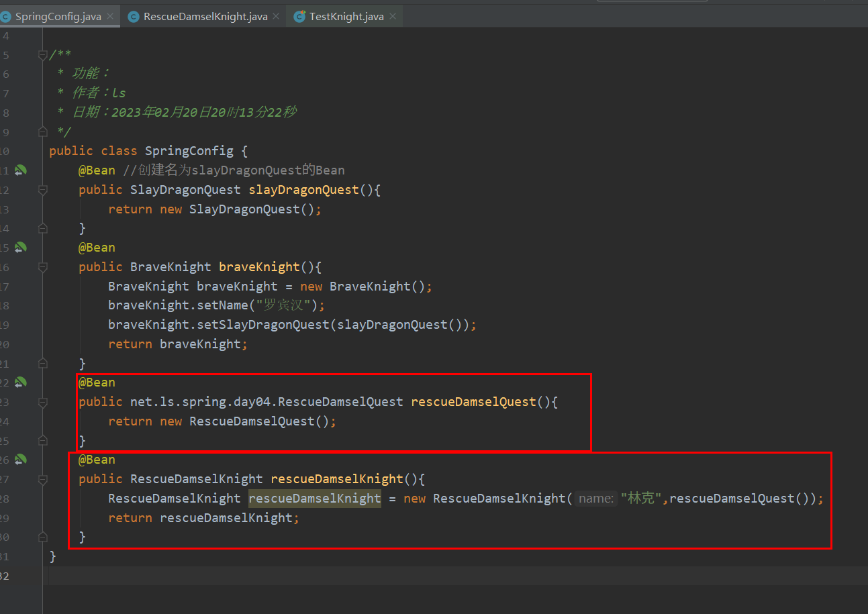The height and width of the screenshot is (614, 868).
Task: Click the highlighted rescueDamselKnight local variable
Action: pos(315,499)
